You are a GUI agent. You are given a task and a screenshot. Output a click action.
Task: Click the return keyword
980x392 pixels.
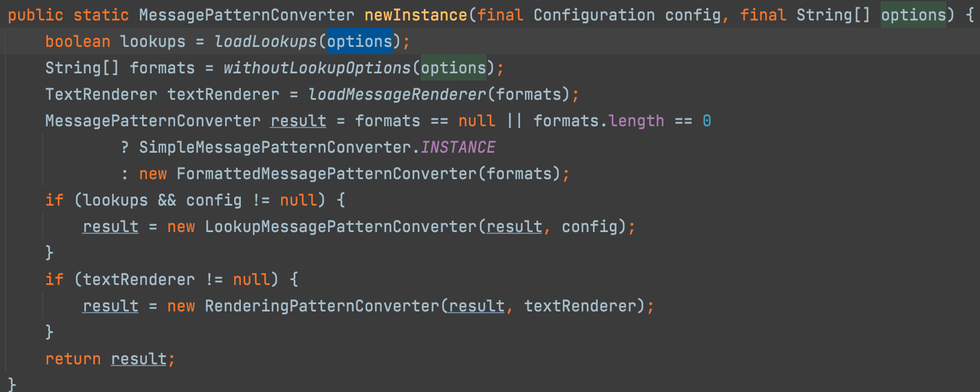pos(73,359)
